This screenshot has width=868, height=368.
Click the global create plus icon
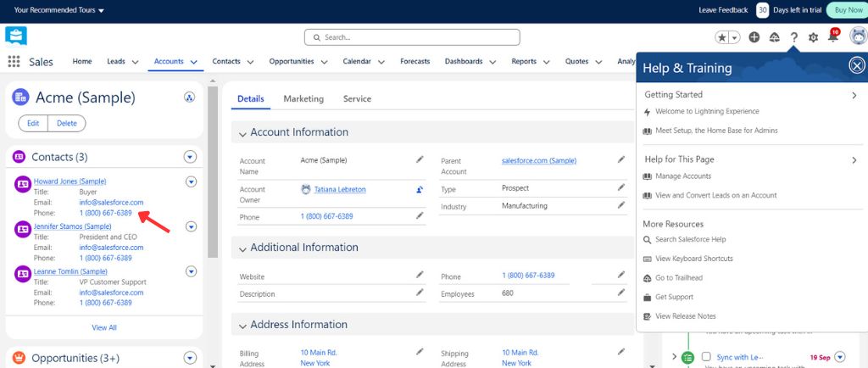pos(754,37)
